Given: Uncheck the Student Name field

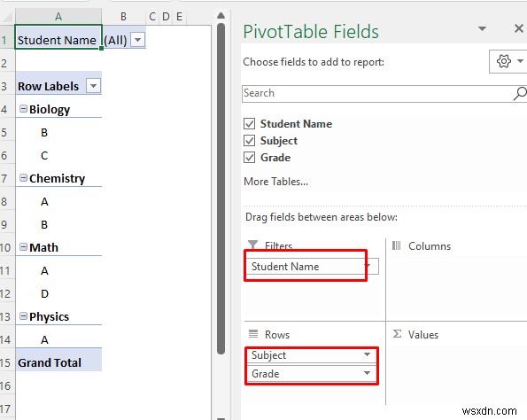Looking at the screenshot, I should click(x=249, y=124).
